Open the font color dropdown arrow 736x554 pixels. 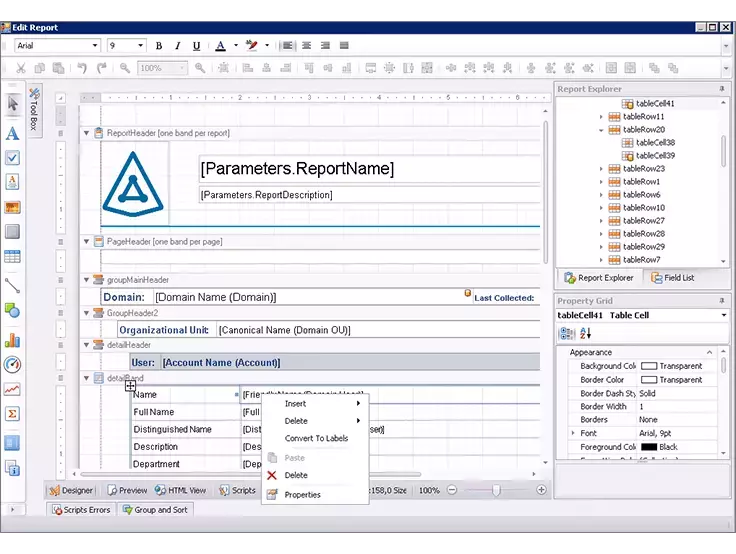(x=236, y=46)
